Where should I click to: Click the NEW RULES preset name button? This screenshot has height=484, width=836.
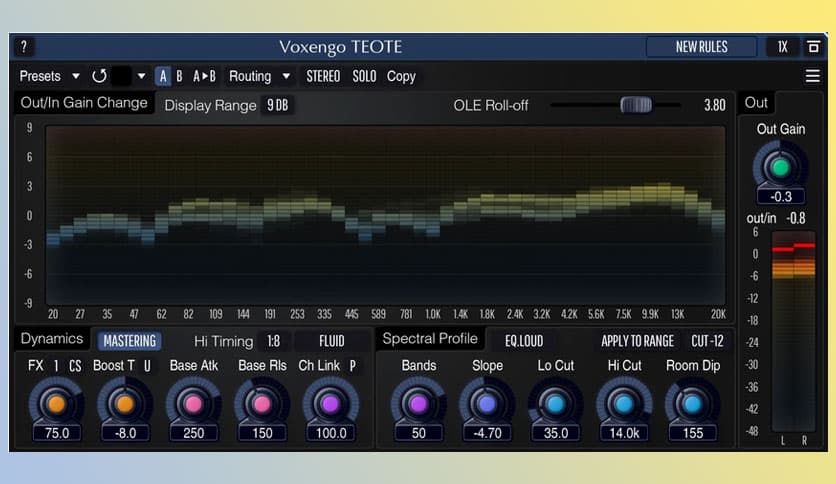(701, 47)
